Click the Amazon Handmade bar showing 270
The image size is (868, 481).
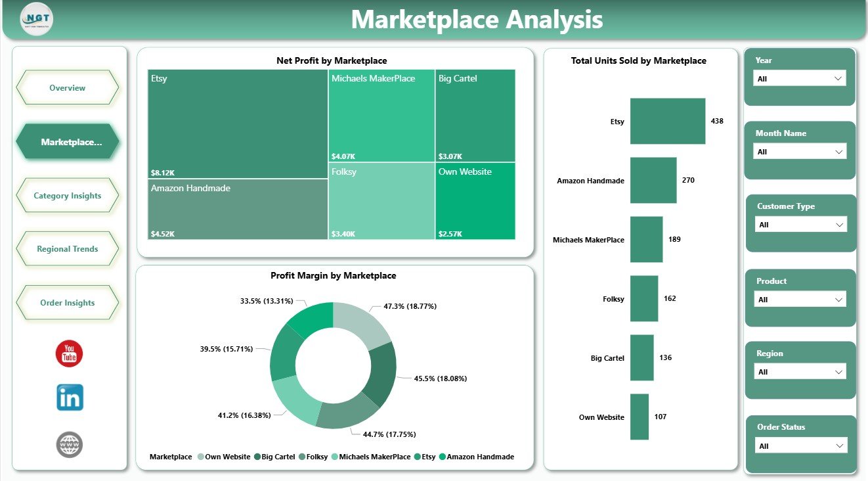653,180
